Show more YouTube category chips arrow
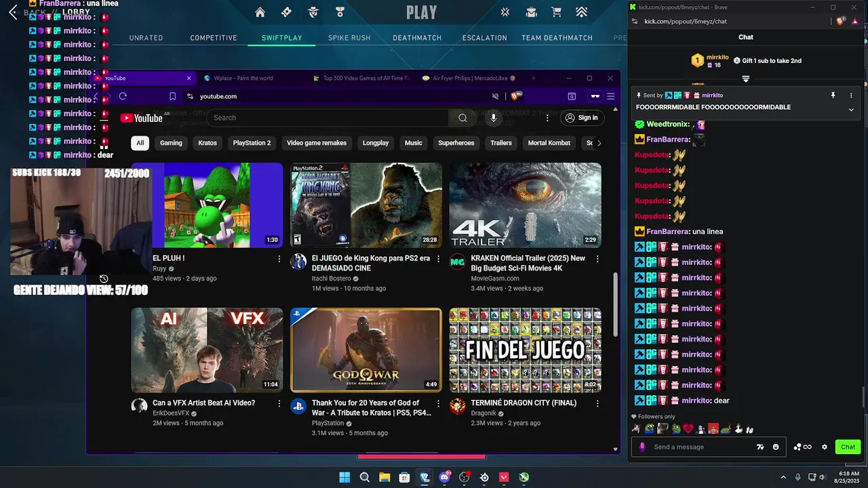The height and width of the screenshot is (488, 868). tap(599, 143)
